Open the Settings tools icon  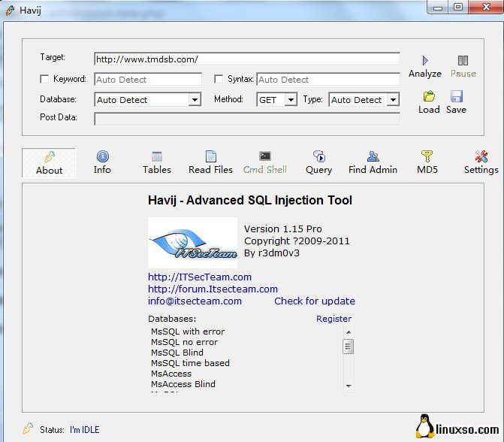481,156
